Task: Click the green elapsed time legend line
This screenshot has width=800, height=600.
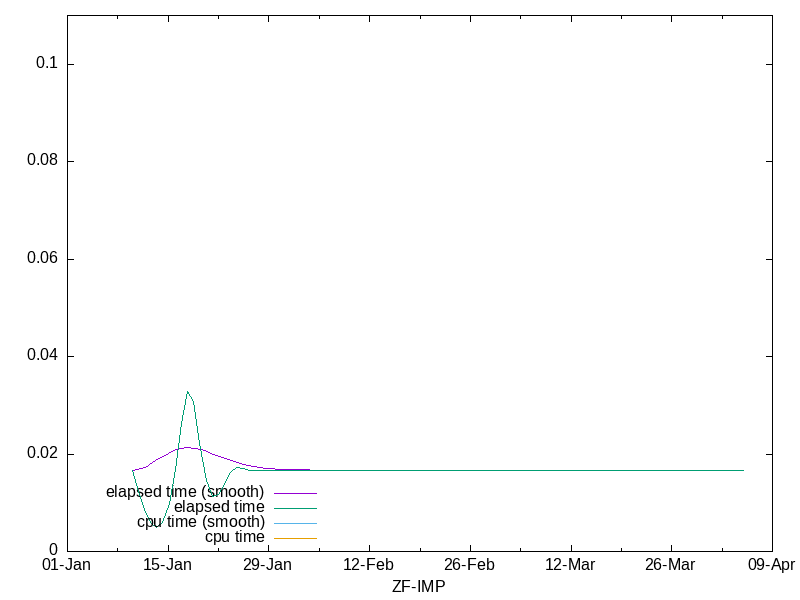Action: click(x=295, y=508)
